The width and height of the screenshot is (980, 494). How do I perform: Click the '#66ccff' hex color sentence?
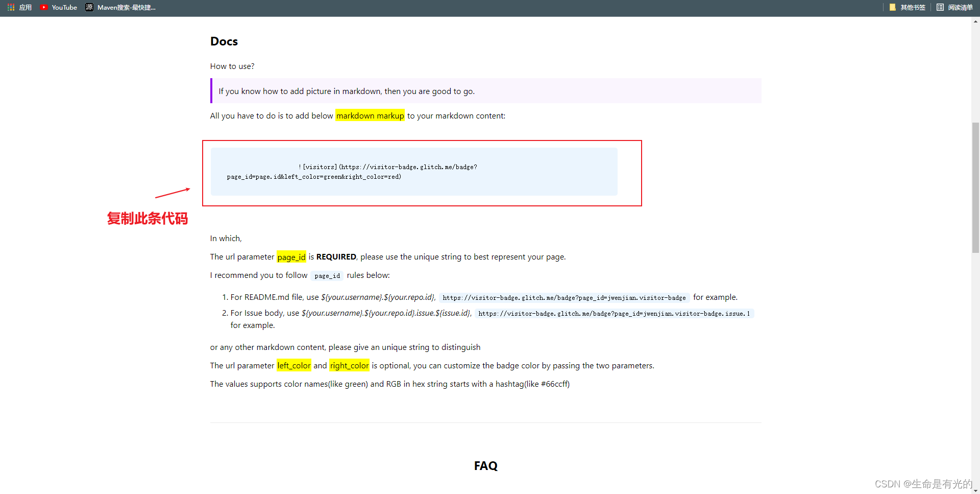pyautogui.click(x=390, y=384)
